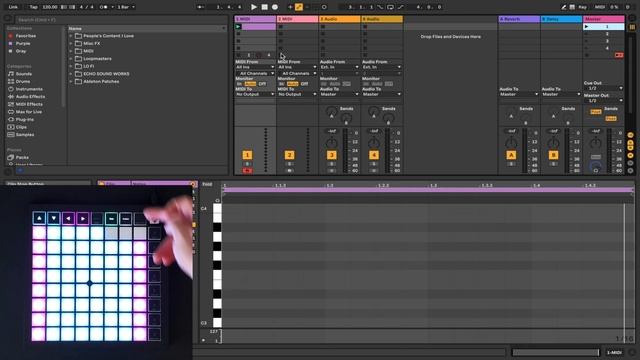
Task: Toggle the Key map mode button
Action: coord(582,7)
